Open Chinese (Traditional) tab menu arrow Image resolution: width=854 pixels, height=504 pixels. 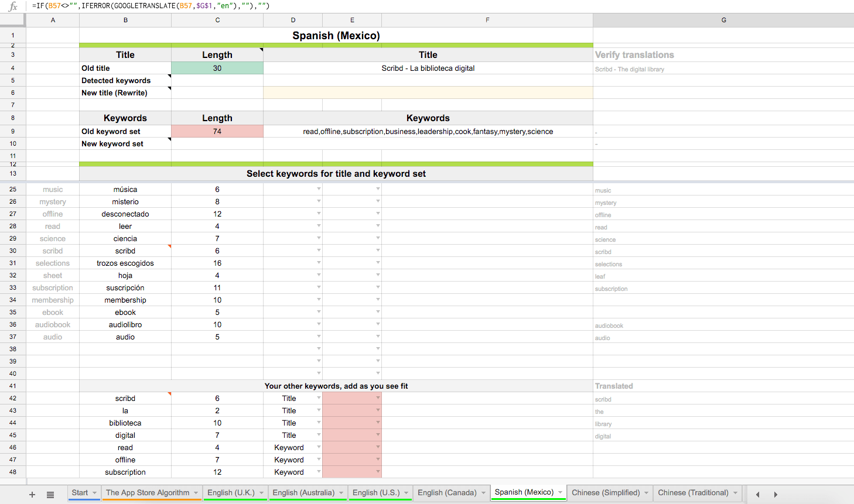[735, 493]
